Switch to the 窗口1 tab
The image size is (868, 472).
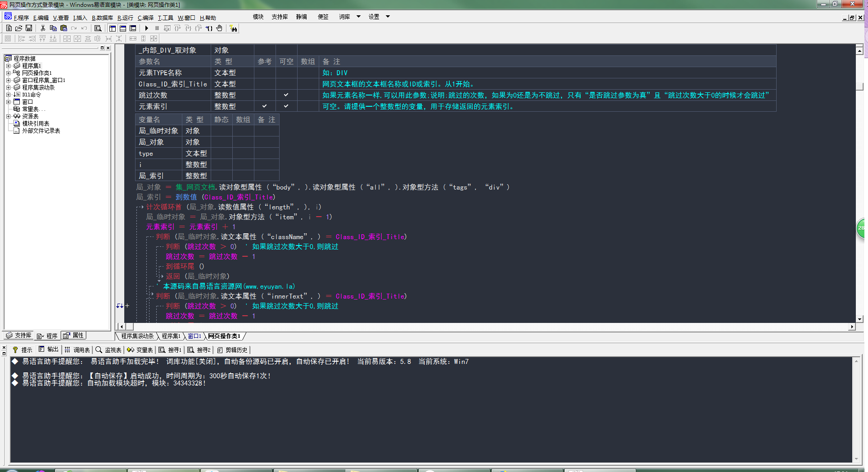click(x=194, y=336)
